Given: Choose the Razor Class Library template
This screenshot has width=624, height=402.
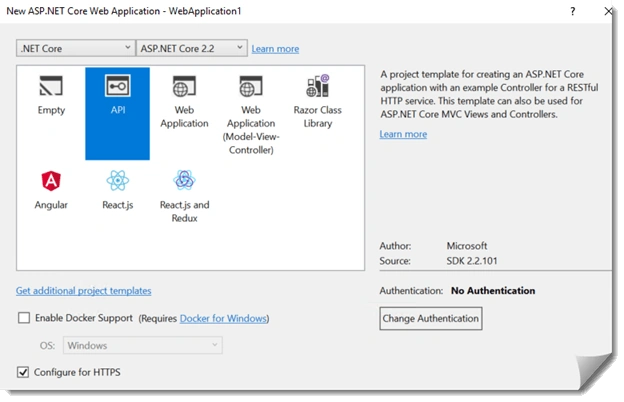Looking at the screenshot, I should coord(318,101).
